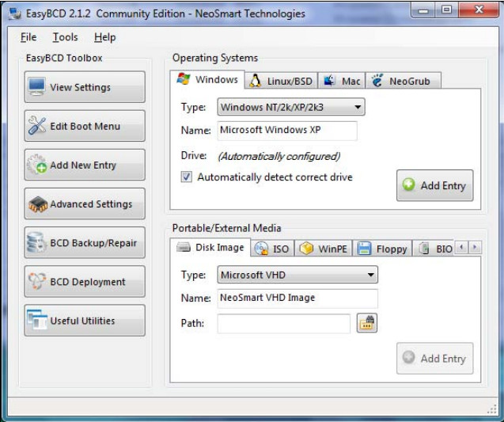This screenshot has height=422, width=504.
Task: Open the Tools menu
Action: pos(65,37)
